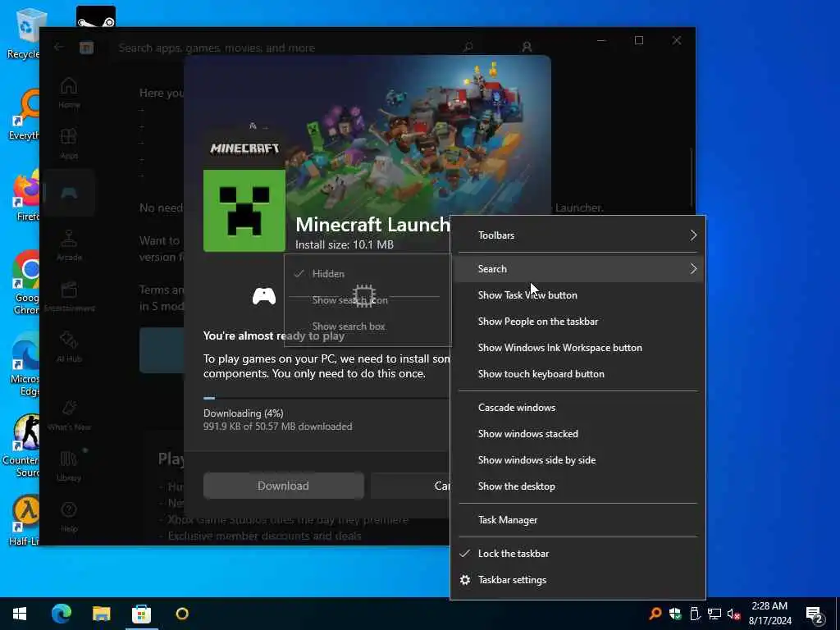
Task: Choose Show search box option
Action: [x=367, y=326]
